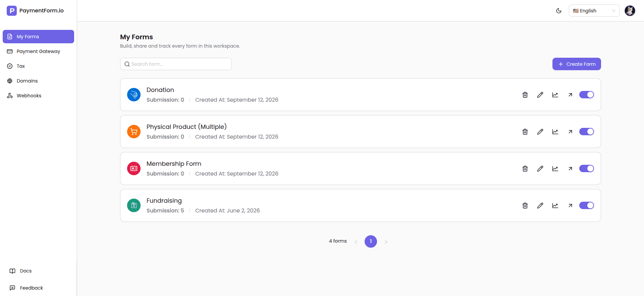Image resolution: width=644 pixels, height=296 pixels.
Task: Turn off the Fundraising form toggle
Action: pos(587,205)
